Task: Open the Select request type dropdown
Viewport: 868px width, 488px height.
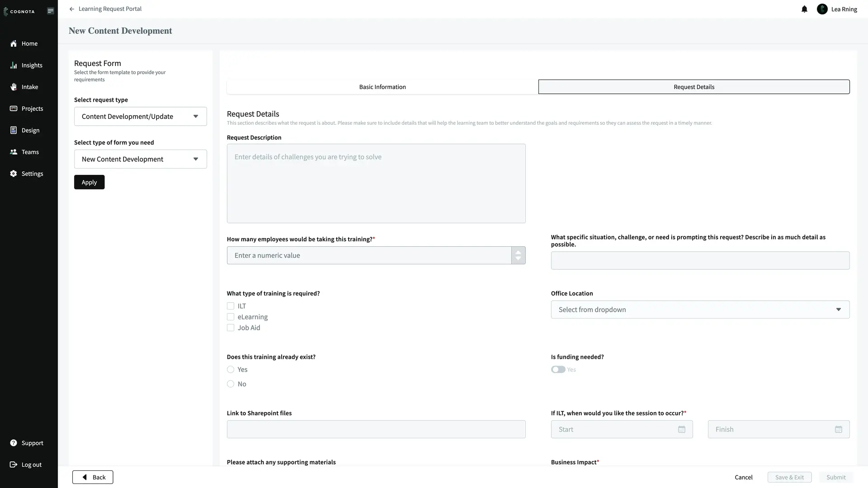Action: tap(140, 117)
